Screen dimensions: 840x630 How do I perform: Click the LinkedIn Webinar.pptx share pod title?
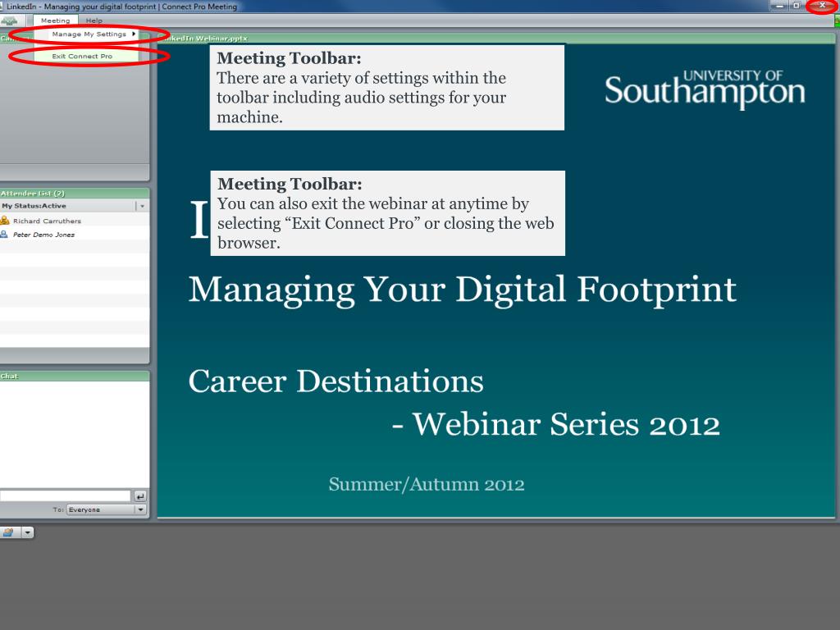tap(206, 39)
